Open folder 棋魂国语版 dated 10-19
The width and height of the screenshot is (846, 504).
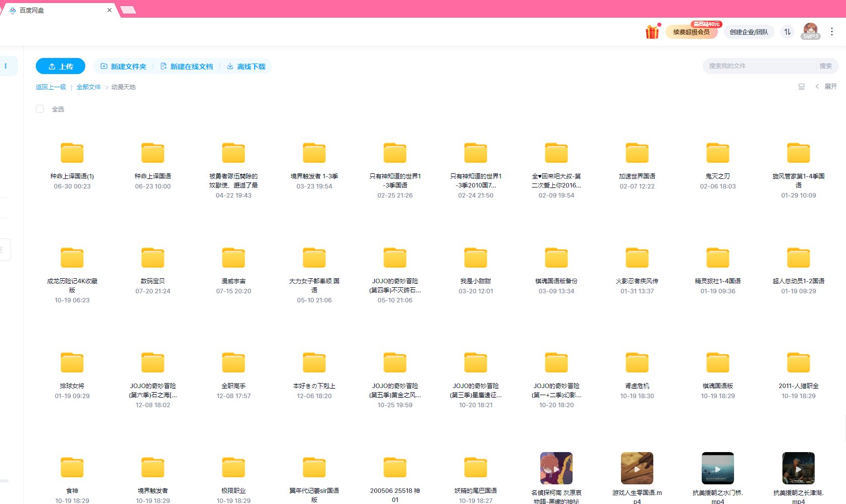click(x=718, y=363)
